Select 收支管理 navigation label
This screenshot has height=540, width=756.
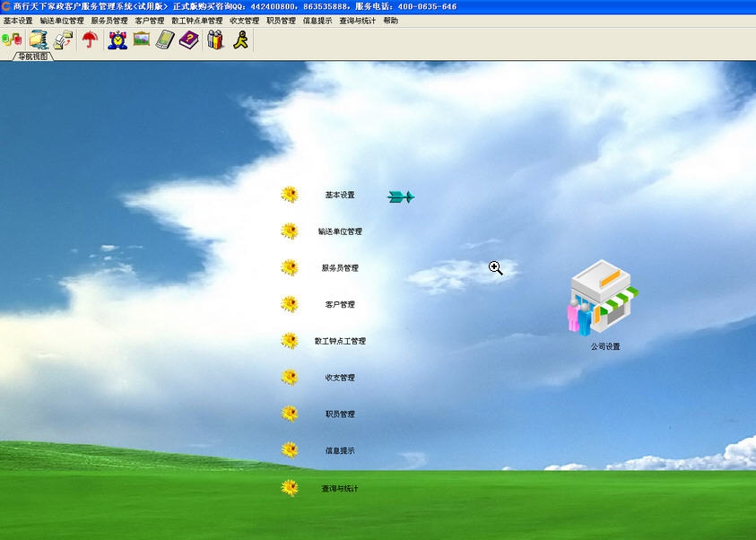click(340, 378)
